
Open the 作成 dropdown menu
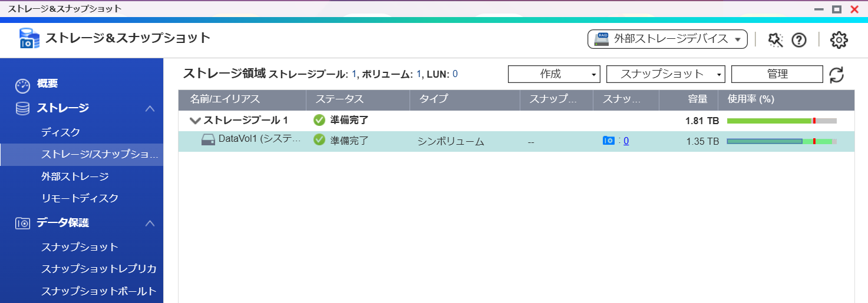[554, 74]
